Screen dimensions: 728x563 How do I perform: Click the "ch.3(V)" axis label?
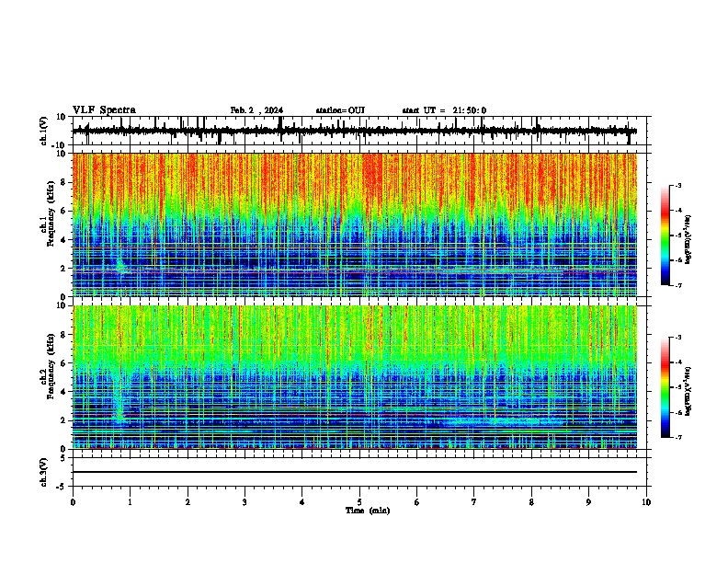tap(44, 472)
